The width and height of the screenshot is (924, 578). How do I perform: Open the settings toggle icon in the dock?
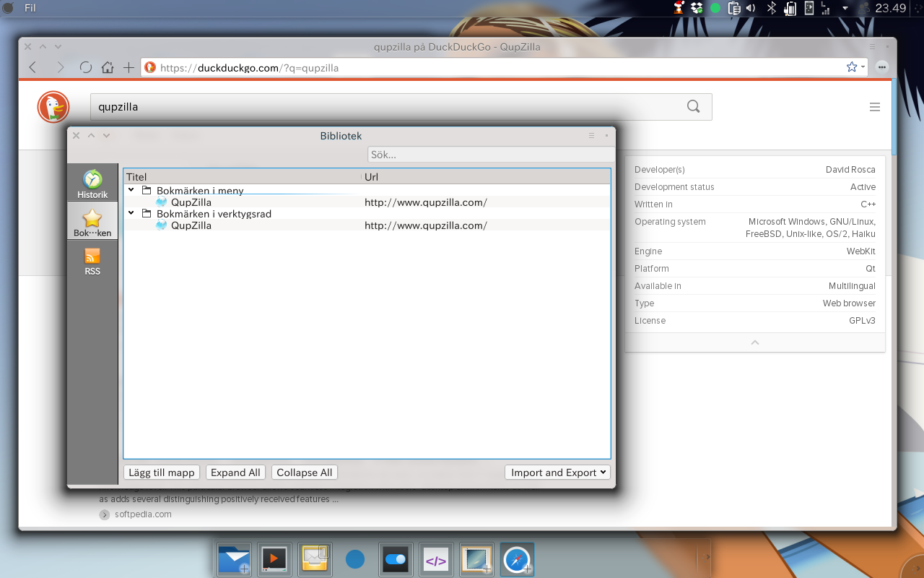click(396, 559)
